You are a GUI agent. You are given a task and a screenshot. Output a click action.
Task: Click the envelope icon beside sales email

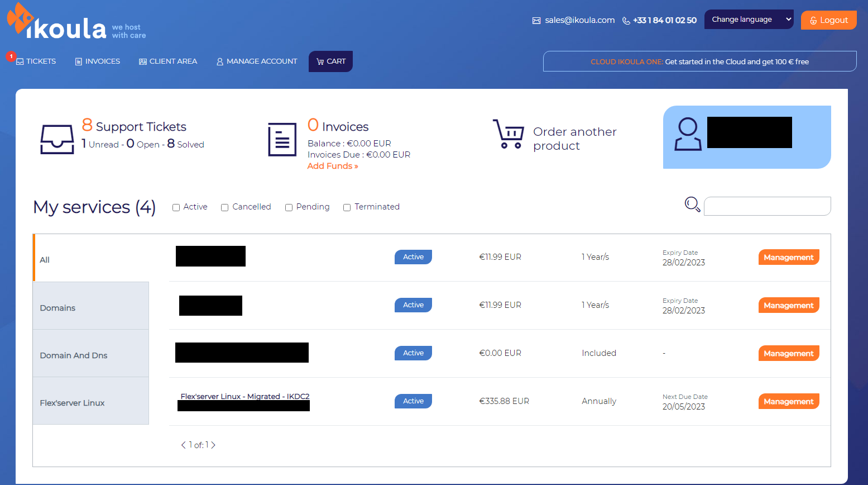(536, 20)
